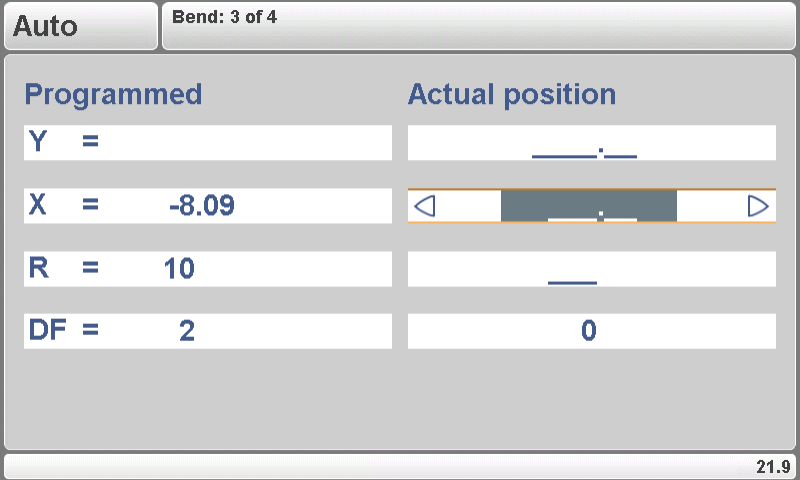
Task: Click the X axis label
Action: coord(38,206)
